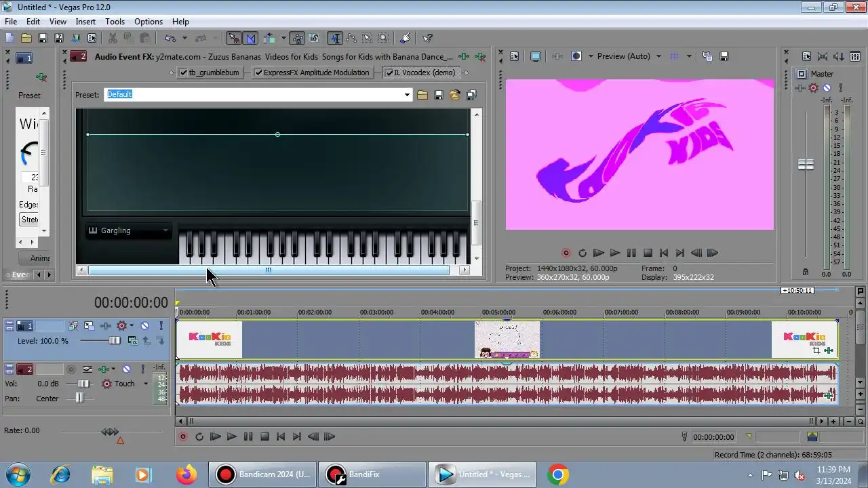Open What's This help icon
Image resolution: width=868 pixels, height=488 pixels.
(428, 39)
